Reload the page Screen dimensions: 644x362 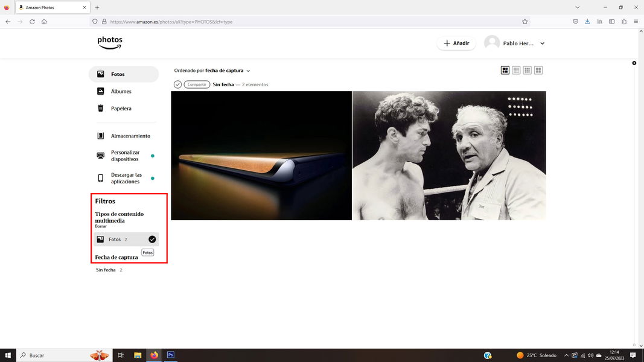pos(32,22)
